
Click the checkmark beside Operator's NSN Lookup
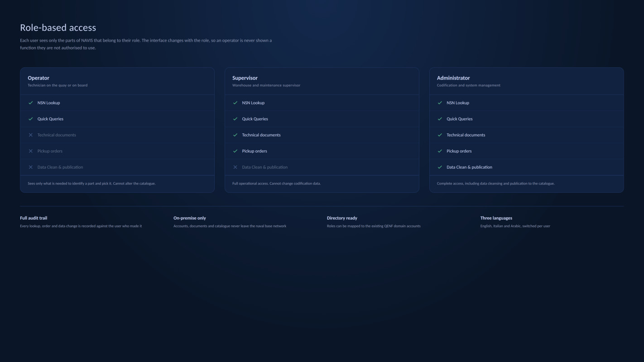pyautogui.click(x=31, y=103)
